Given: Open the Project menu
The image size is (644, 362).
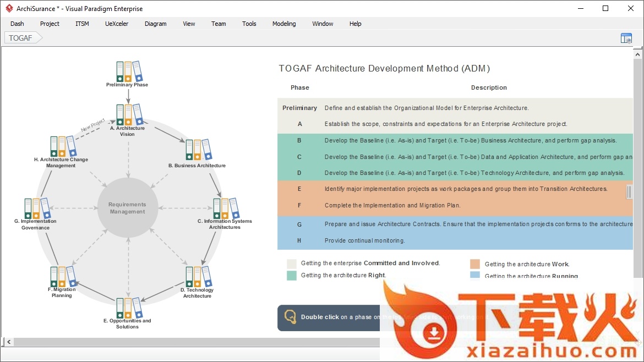Looking at the screenshot, I should (50, 24).
